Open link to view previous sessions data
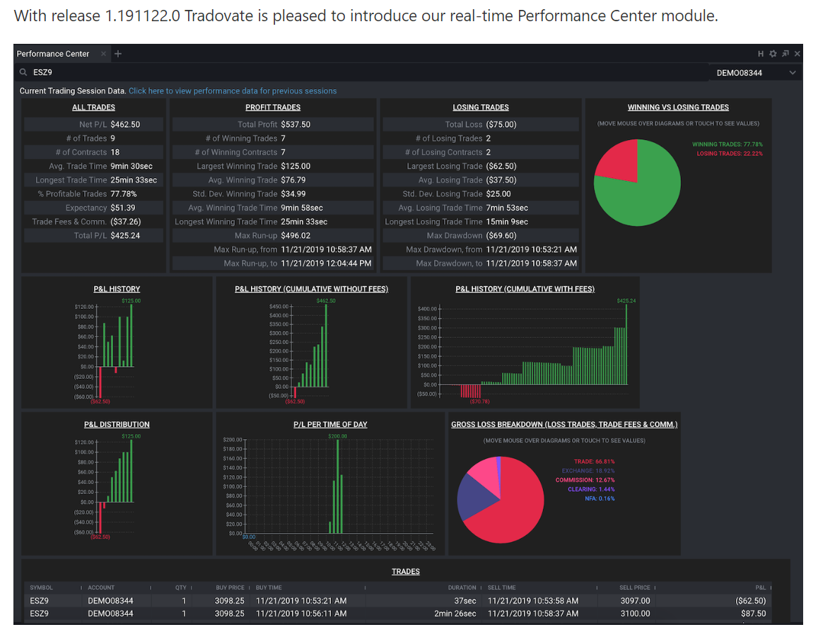 (233, 90)
